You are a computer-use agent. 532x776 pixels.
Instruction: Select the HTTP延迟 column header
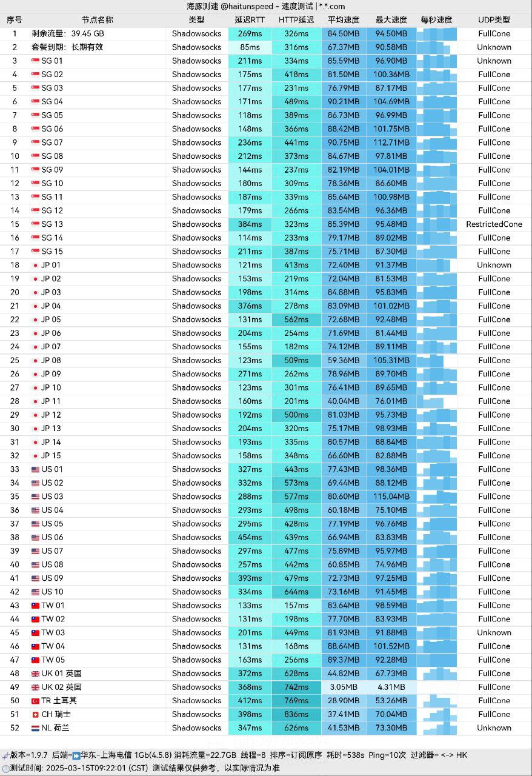click(296, 19)
